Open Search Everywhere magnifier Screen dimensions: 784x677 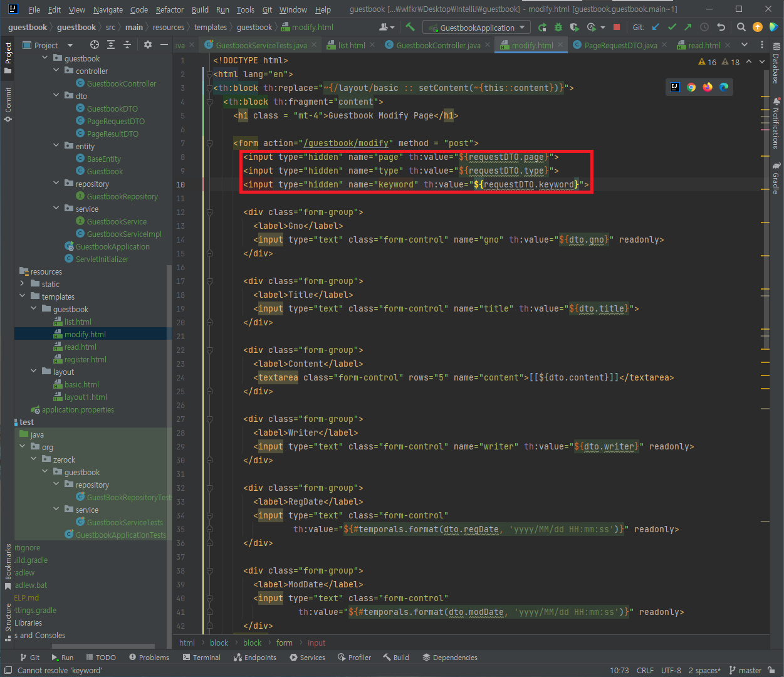coord(741,27)
